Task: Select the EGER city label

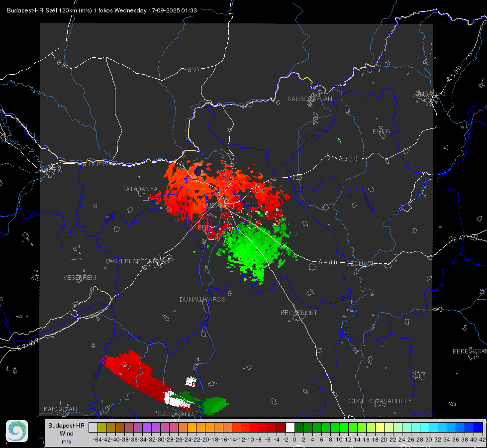Action: [x=381, y=131]
